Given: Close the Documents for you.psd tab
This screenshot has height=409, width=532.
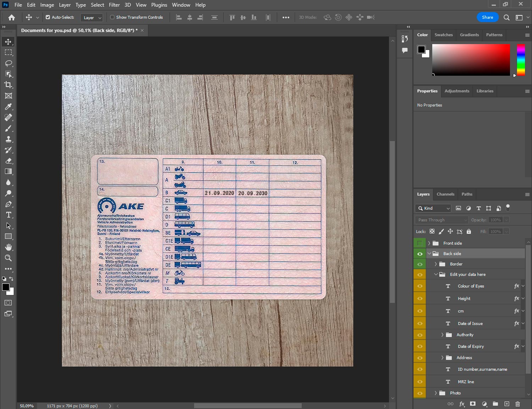Looking at the screenshot, I should [142, 31].
